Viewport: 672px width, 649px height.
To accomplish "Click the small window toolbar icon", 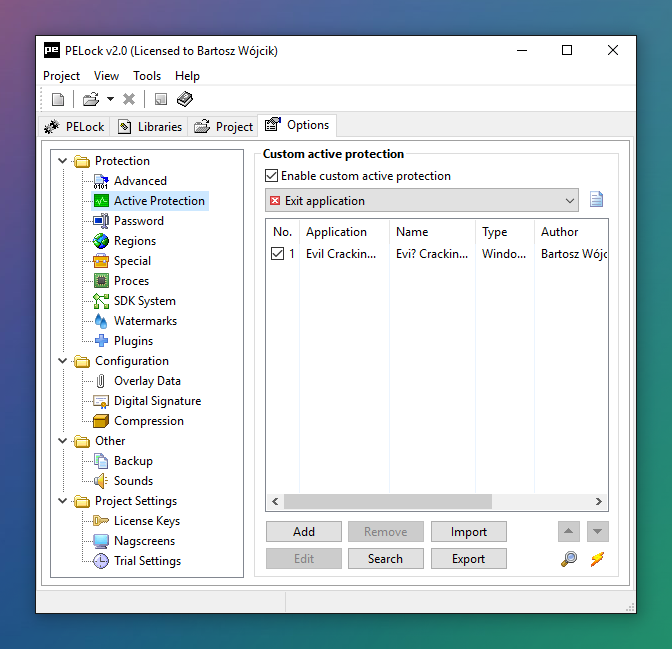I will click(161, 99).
